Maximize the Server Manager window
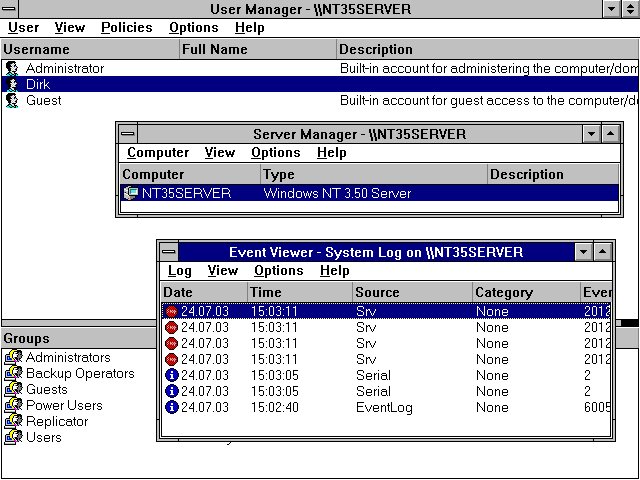This screenshot has width=640, height=480. [610, 134]
